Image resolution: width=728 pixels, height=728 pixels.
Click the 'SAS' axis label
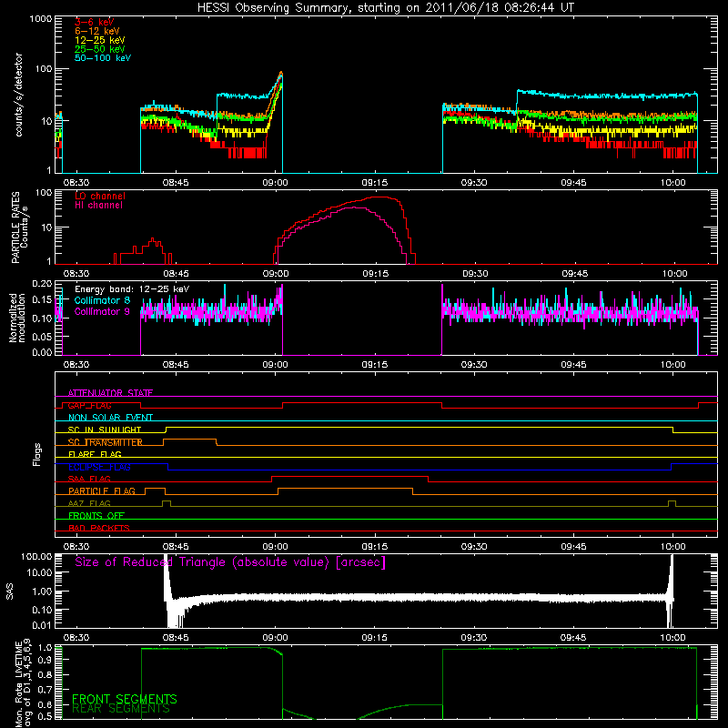[10, 591]
